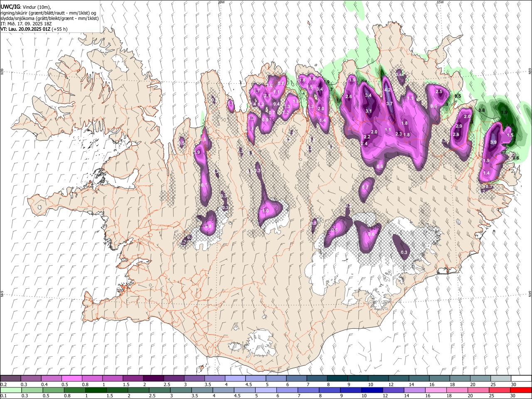Click the 3.1 precipitation value on the map

tap(369, 111)
